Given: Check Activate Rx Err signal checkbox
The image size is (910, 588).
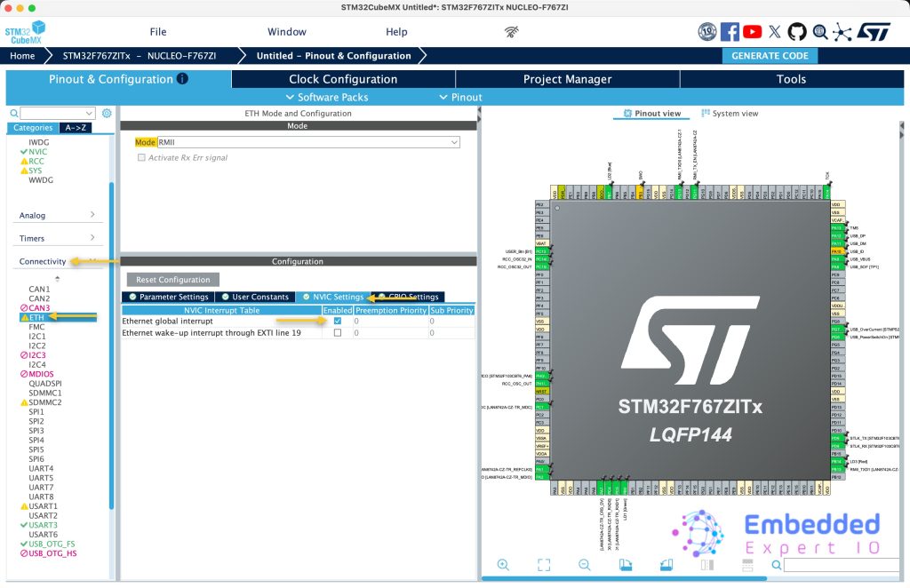Looking at the screenshot, I should [141, 158].
